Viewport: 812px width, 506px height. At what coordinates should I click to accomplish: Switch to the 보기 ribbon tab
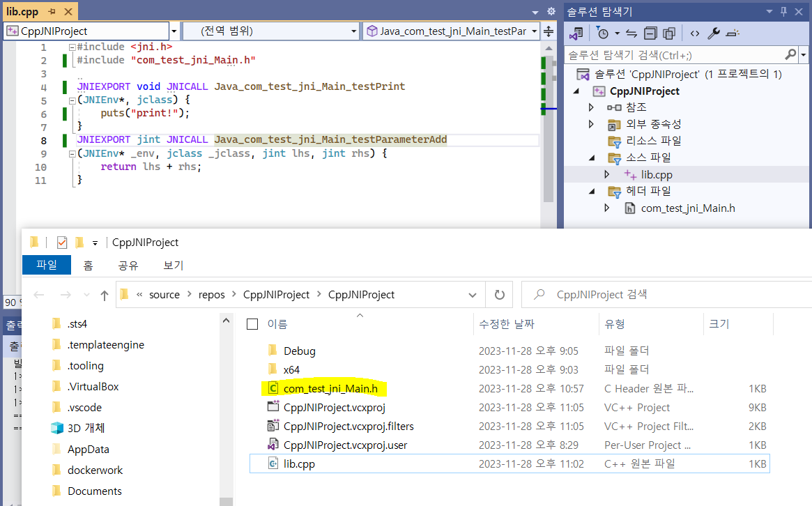(x=174, y=265)
